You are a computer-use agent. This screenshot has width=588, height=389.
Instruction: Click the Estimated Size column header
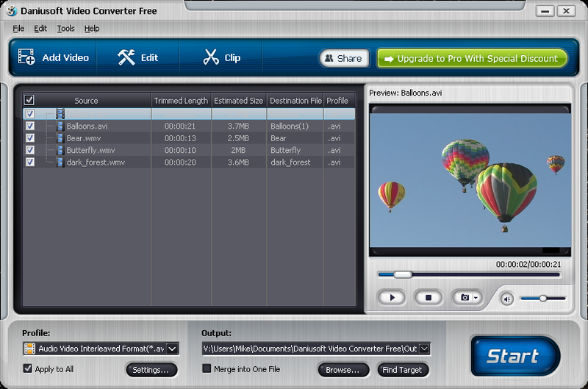coord(238,101)
